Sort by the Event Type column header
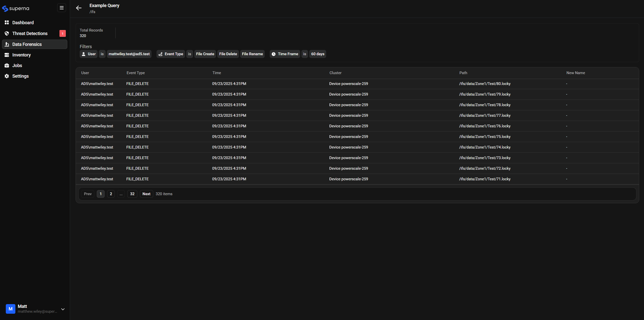The image size is (644, 320). click(x=136, y=73)
